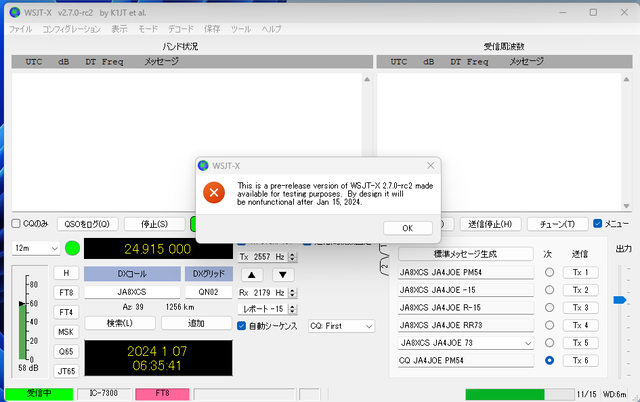Open the コンフィグレーション menu

pos(71,29)
